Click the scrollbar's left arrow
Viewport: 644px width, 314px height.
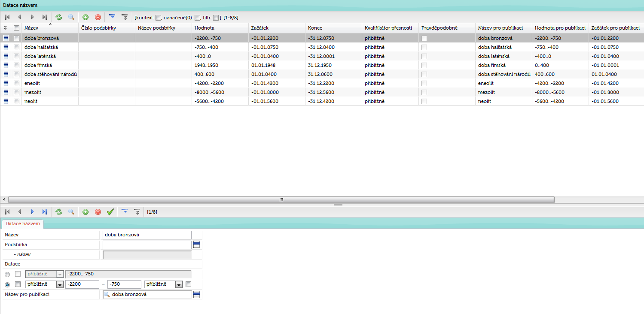(4, 199)
